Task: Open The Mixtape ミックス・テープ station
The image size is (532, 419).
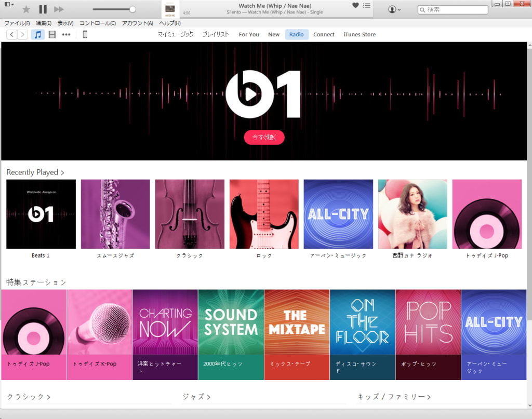Action: pyautogui.click(x=297, y=334)
